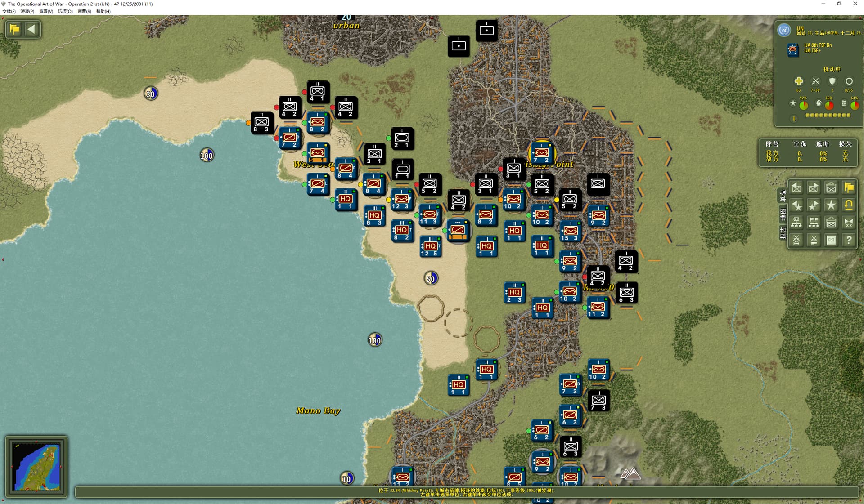Viewport: 864px width, 504px height.
Task: Click the crossed swords with lines icon
Action: pos(814,240)
